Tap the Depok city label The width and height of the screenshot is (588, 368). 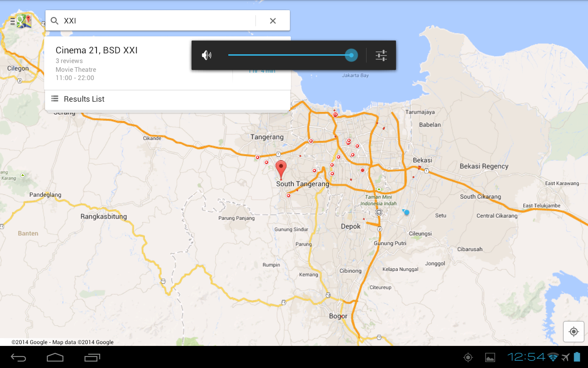tap(351, 226)
